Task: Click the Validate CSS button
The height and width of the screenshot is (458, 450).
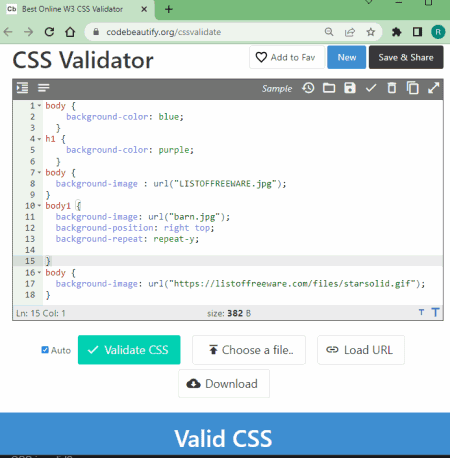Action: coord(129,350)
